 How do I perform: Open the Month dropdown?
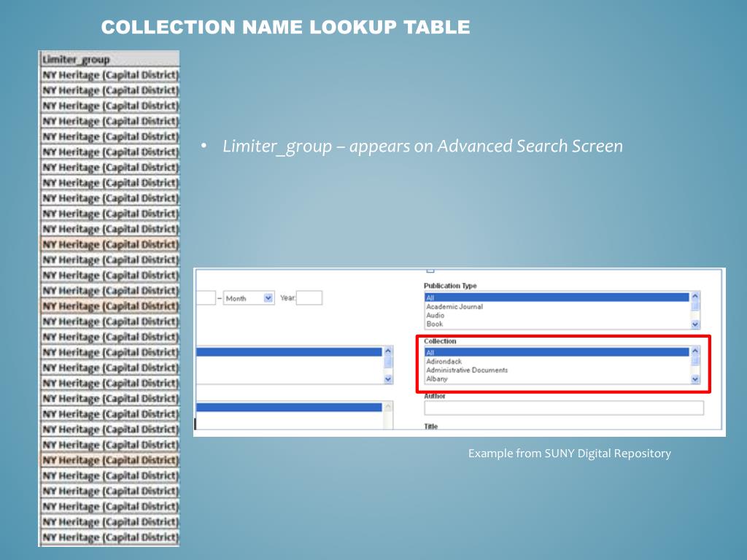pyautogui.click(x=249, y=298)
